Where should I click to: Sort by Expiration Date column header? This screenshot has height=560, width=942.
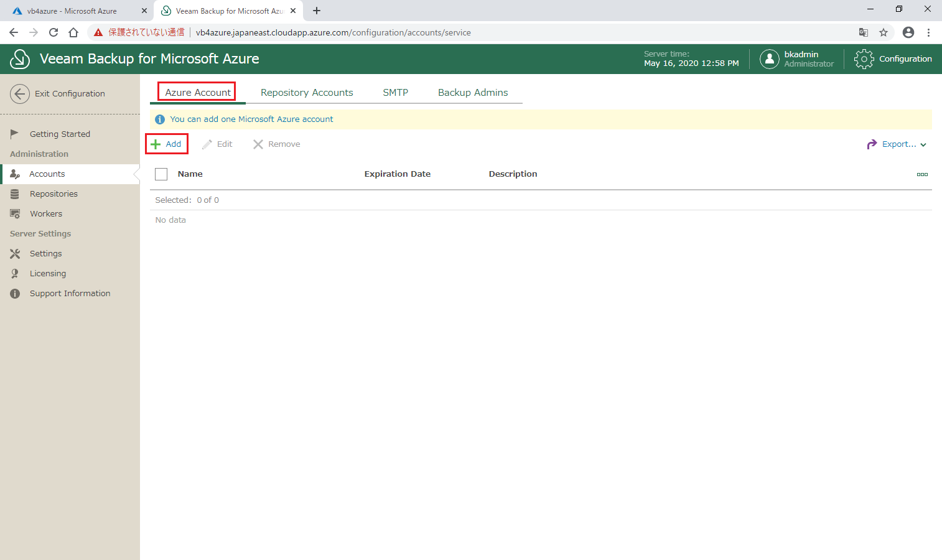(x=398, y=174)
